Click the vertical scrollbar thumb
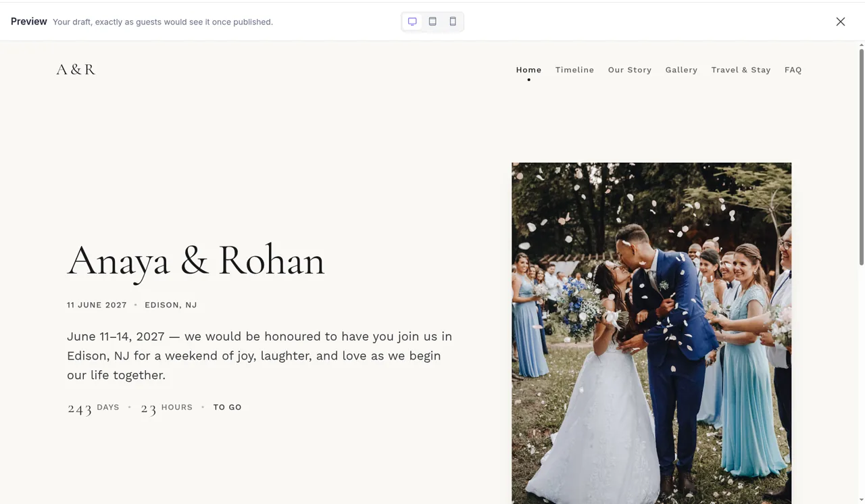 click(861, 157)
